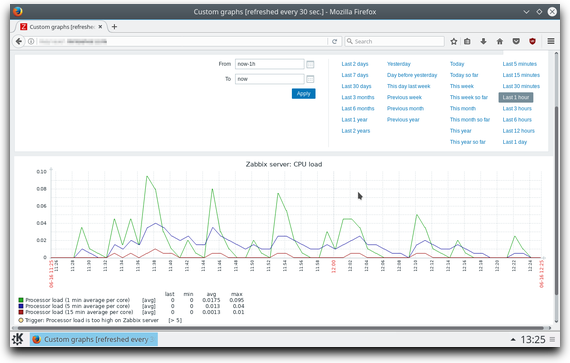This screenshot has height=363, width=570.
Task: Open calendar picker next to To field
Action: [310, 79]
